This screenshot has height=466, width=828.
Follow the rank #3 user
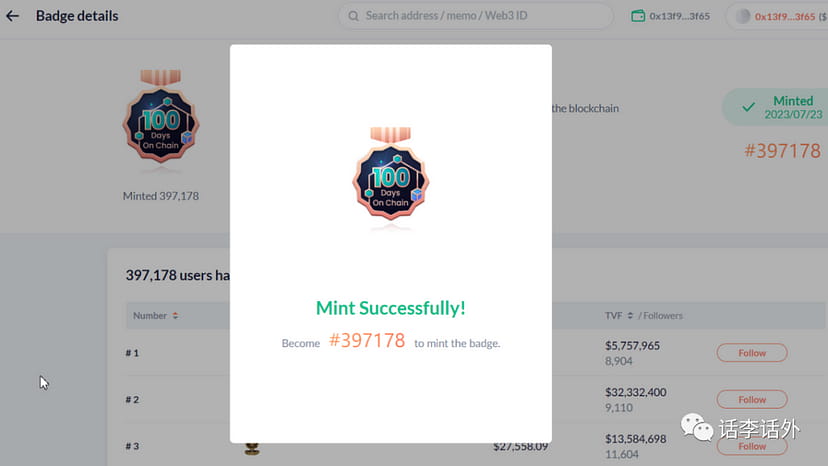[752, 446]
